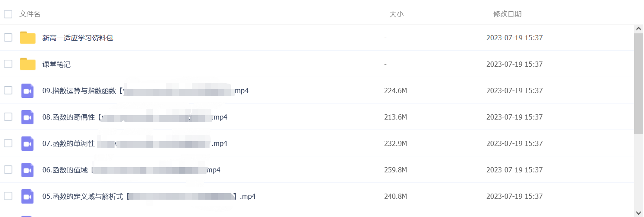Sort by the 大小 column header

pos(396,14)
